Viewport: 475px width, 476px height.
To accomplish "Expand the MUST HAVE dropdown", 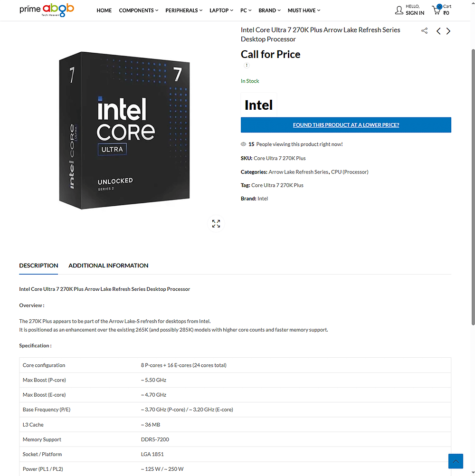I will 304,10.
